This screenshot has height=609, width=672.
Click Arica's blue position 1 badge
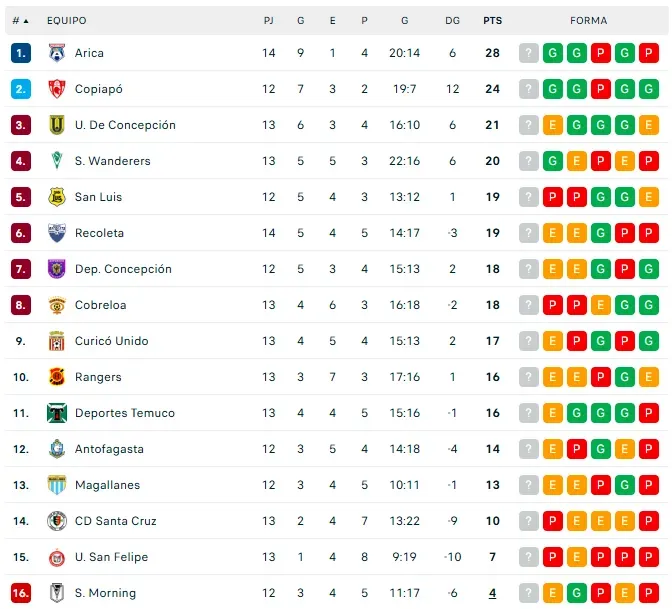pos(22,53)
